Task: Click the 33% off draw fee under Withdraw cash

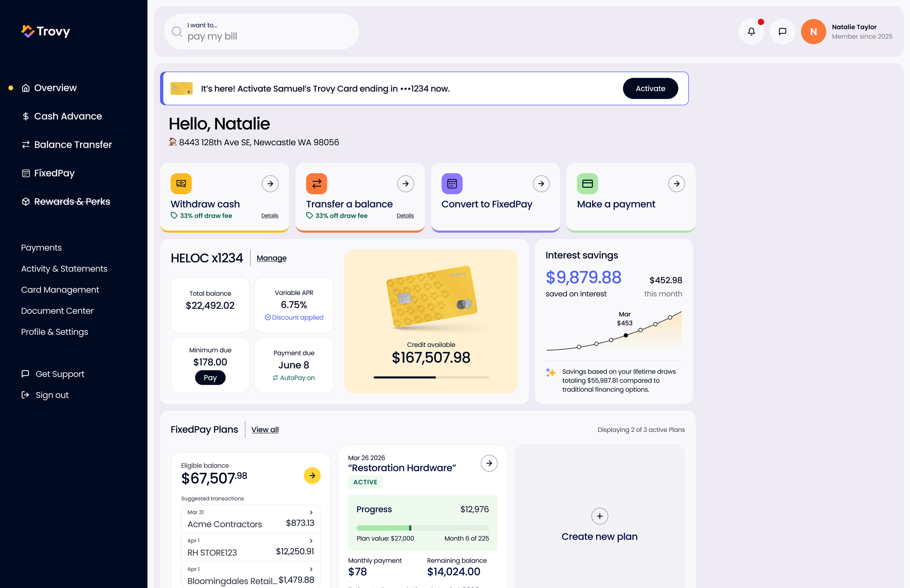Action: click(x=201, y=216)
